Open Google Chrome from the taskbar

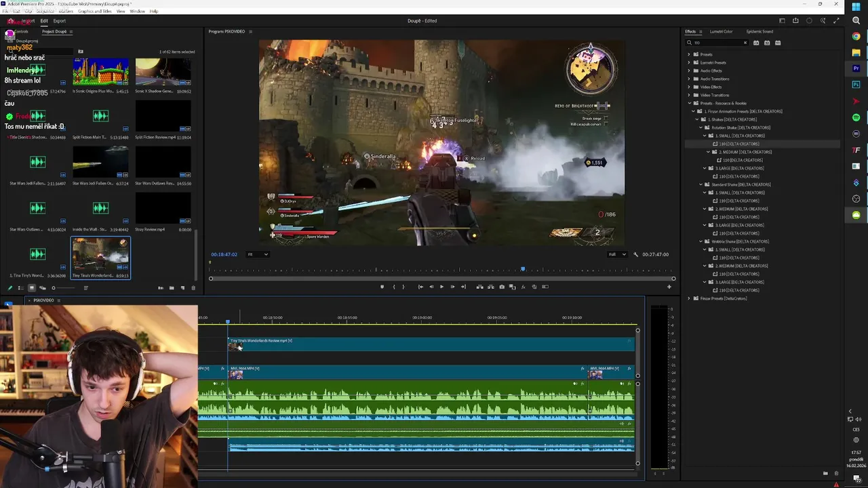click(x=856, y=36)
